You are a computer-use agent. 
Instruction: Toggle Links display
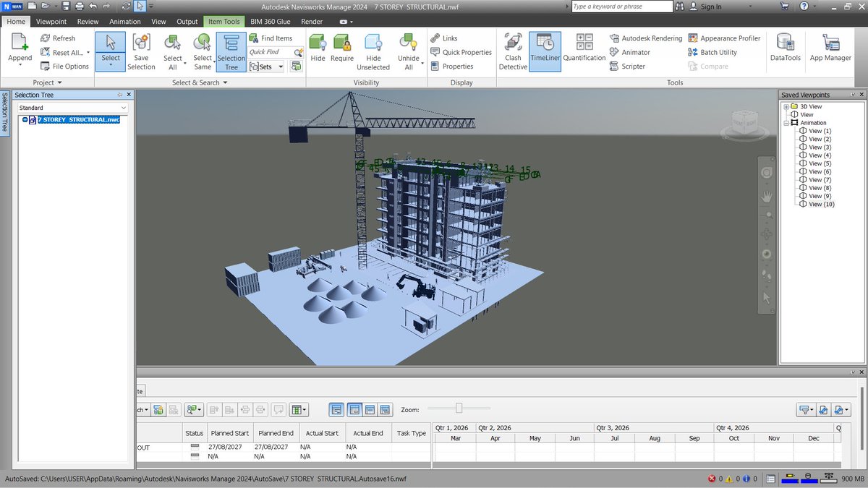coord(443,38)
